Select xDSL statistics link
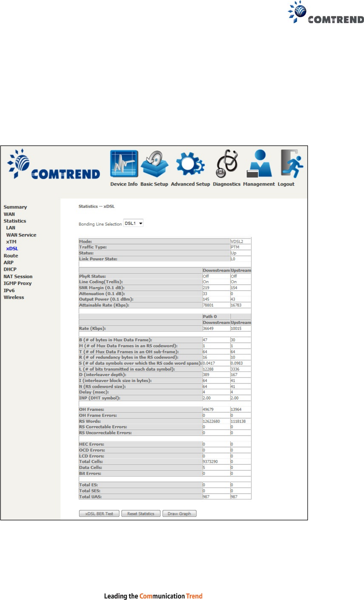The image size is (364, 600). [12, 249]
